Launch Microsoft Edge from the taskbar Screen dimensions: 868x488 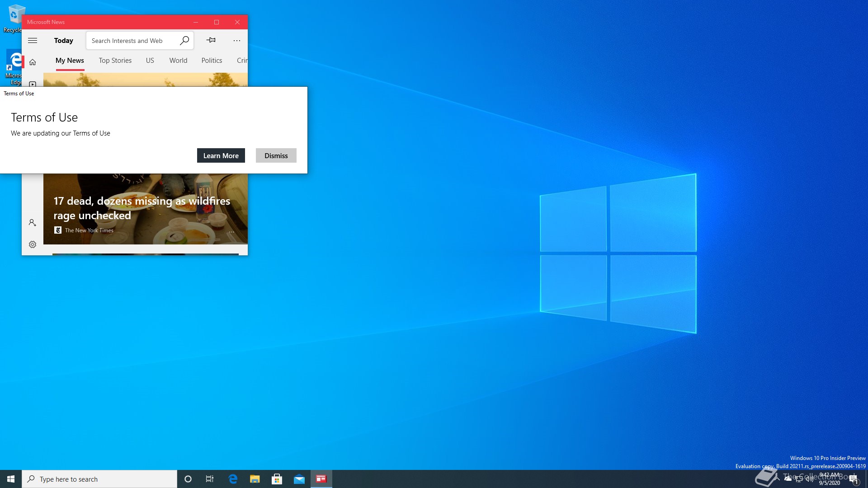click(x=233, y=479)
